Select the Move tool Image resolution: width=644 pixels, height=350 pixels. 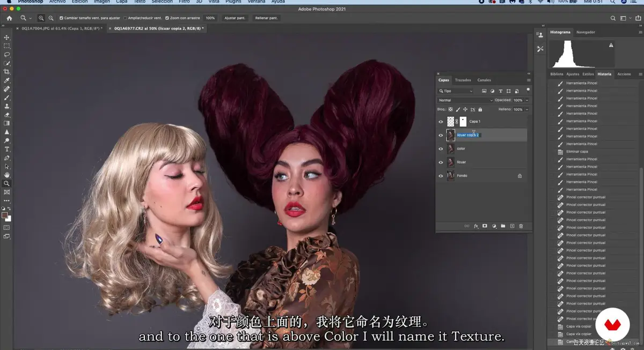click(7, 37)
